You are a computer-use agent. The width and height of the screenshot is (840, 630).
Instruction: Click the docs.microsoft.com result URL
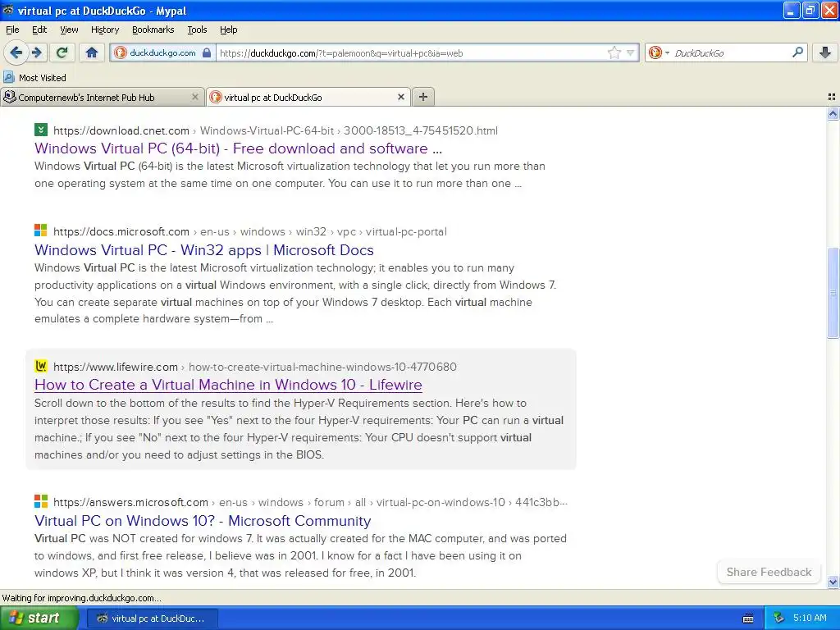point(249,232)
